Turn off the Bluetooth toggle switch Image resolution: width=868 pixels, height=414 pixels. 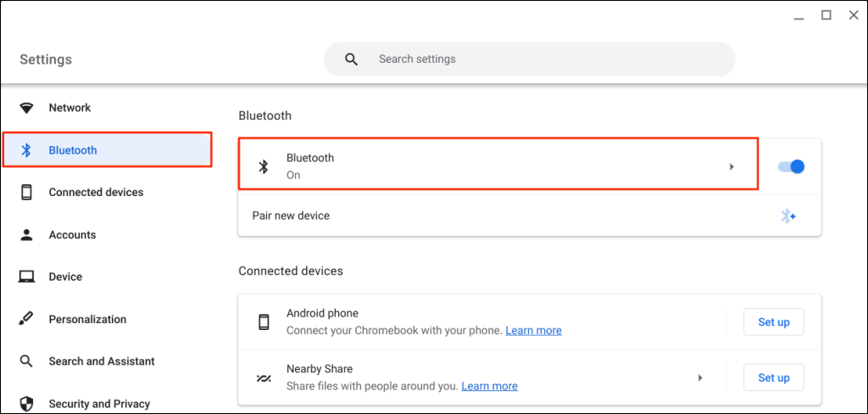pos(791,166)
